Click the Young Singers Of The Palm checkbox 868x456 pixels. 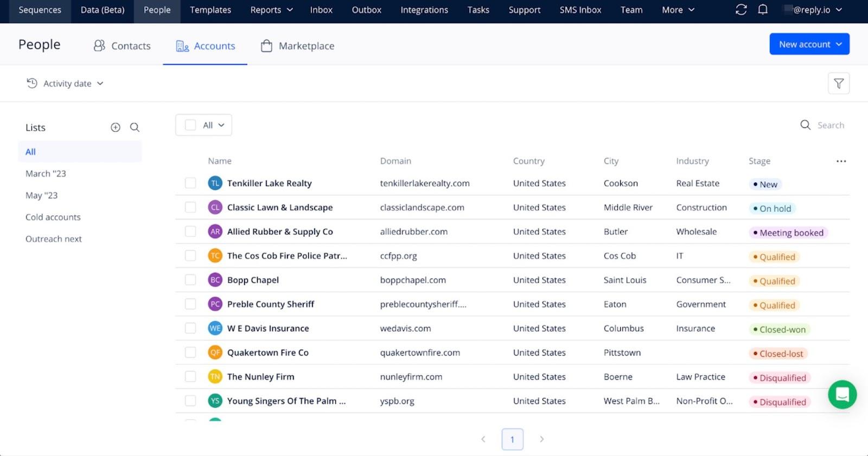(190, 401)
